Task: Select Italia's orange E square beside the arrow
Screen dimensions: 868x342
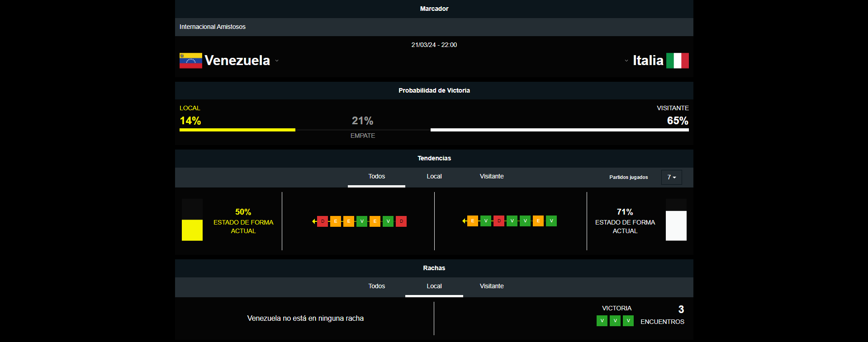Action: [473, 221]
